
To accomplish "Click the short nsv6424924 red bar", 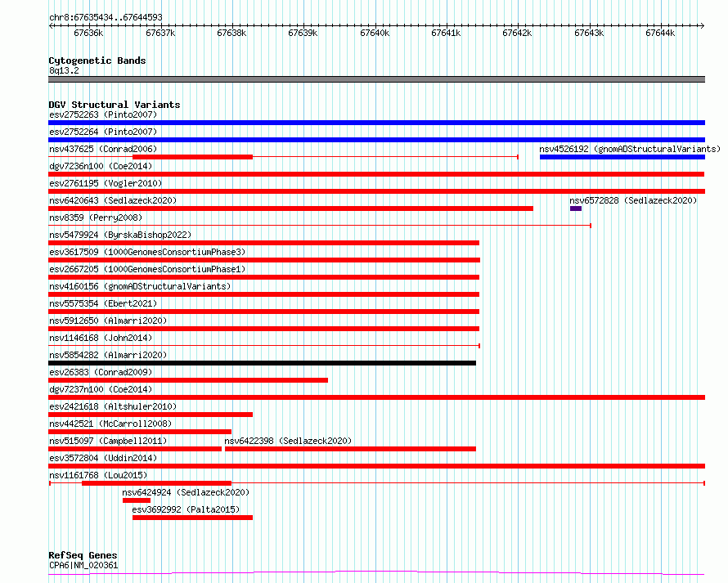I will click(x=137, y=500).
